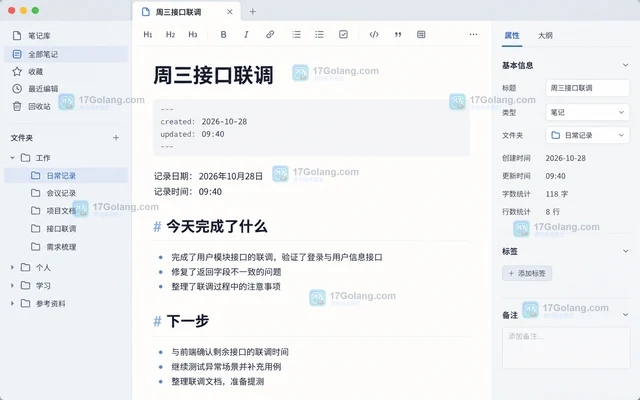Image resolution: width=640 pixels, height=400 pixels.
Task: Insert a numbered list
Action: 297,35
